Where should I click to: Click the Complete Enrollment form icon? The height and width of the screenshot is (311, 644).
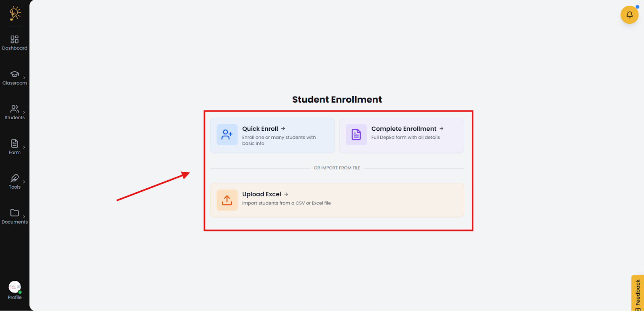(356, 135)
